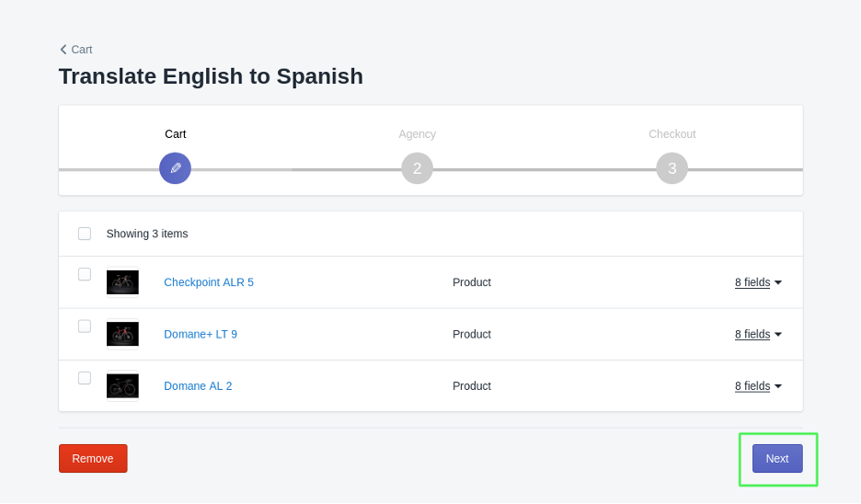This screenshot has width=861, height=504.
Task: Click the red Remove button
Action: (93, 458)
